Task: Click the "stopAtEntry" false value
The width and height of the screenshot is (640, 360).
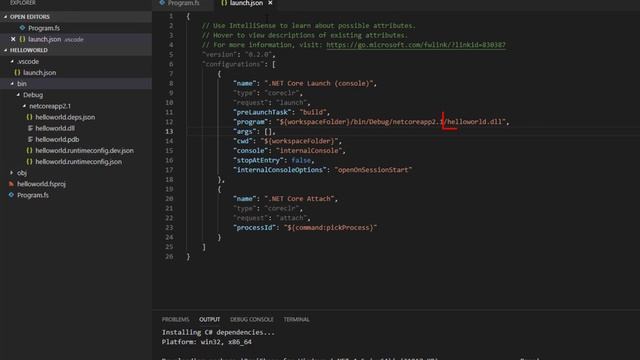Action: click(301, 160)
